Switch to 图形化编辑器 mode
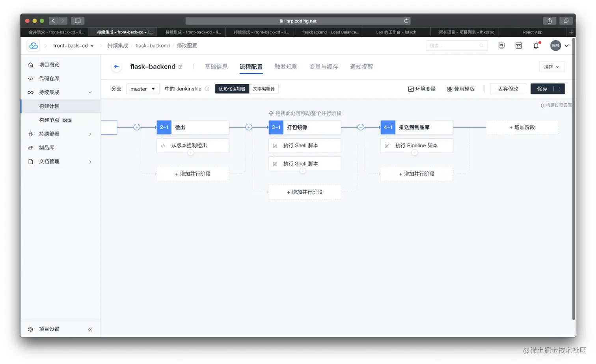 pos(232,89)
